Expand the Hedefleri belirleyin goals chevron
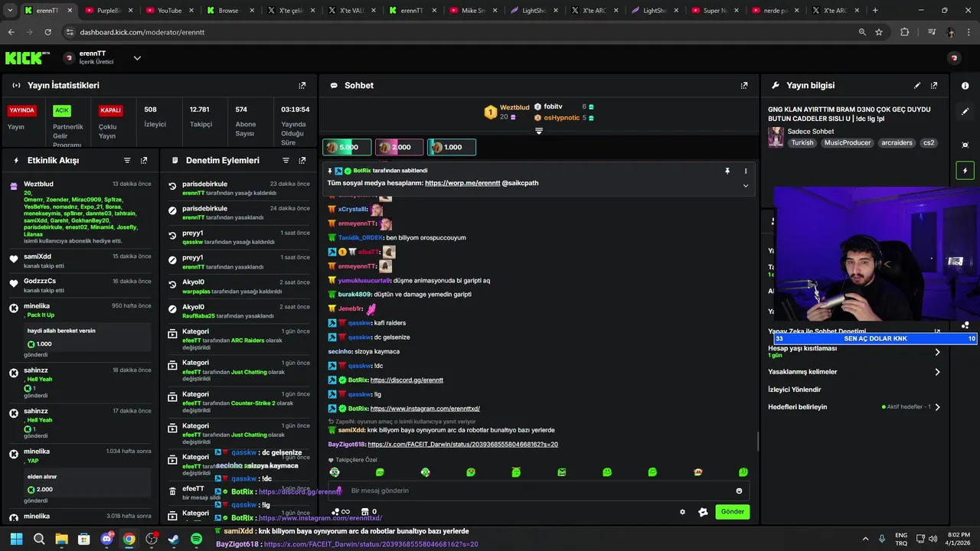 (937, 407)
